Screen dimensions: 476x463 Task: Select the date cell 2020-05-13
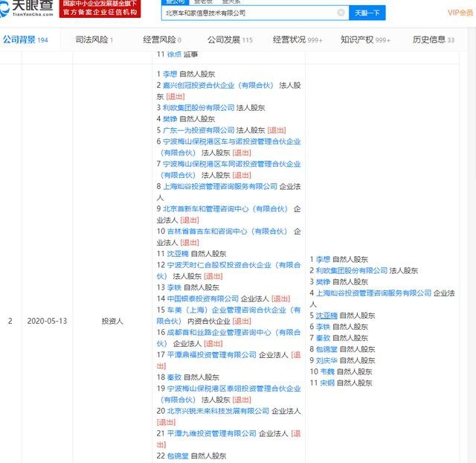47,321
